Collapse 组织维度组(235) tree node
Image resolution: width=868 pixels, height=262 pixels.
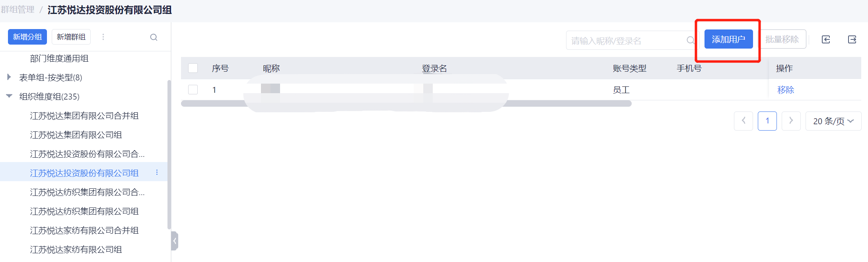pyautogui.click(x=9, y=96)
